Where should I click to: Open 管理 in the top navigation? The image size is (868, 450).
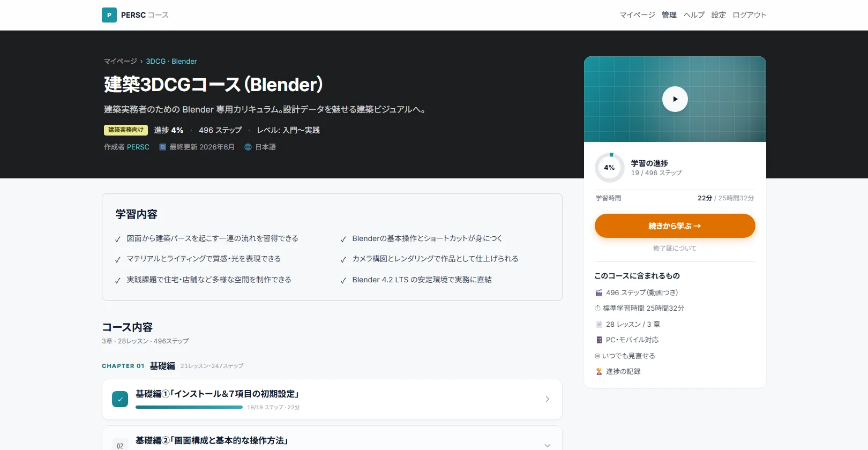click(669, 15)
